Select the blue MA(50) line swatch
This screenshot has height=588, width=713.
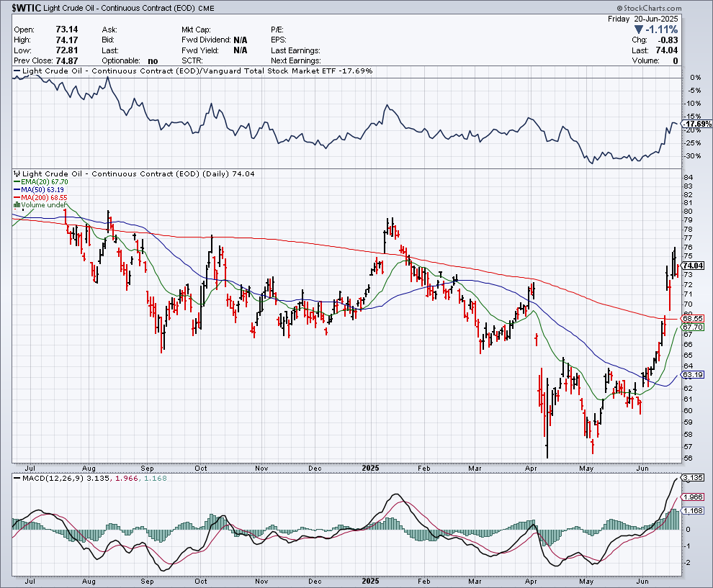tap(17, 189)
